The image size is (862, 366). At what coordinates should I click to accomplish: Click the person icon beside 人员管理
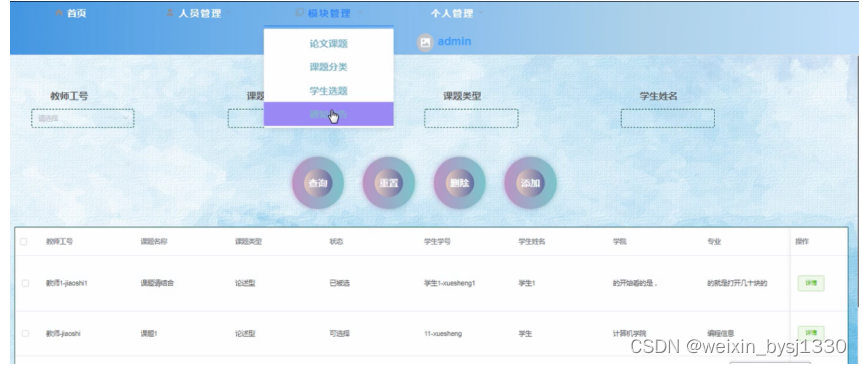pos(170,14)
